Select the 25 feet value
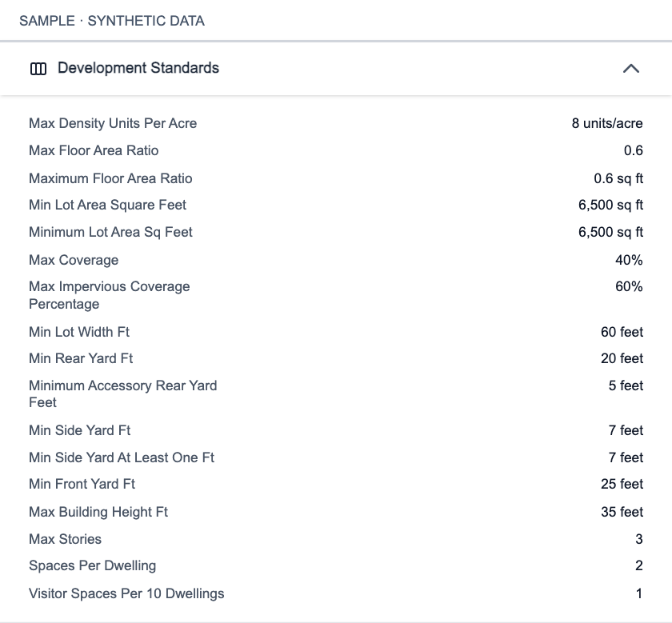 coord(622,484)
